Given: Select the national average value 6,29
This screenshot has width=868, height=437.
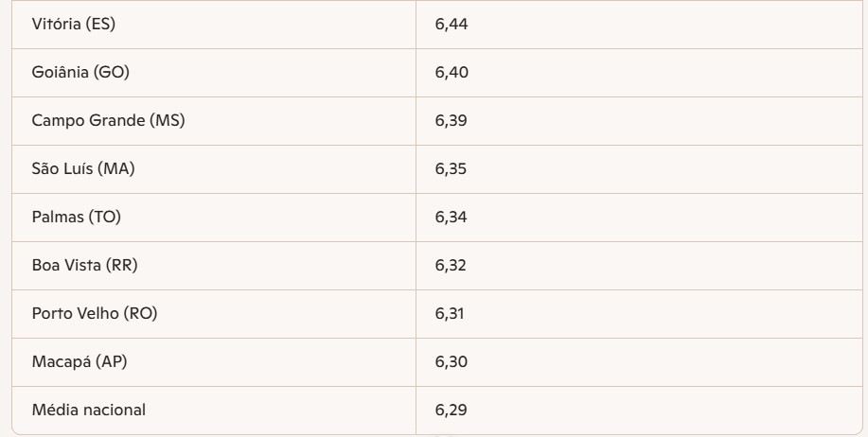Looking at the screenshot, I should (x=452, y=411).
